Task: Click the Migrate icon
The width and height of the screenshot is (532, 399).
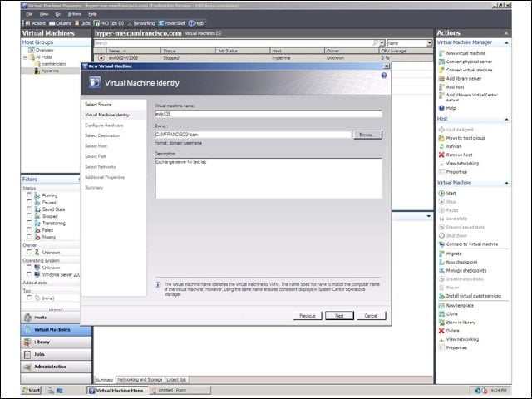Action: click(x=441, y=254)
